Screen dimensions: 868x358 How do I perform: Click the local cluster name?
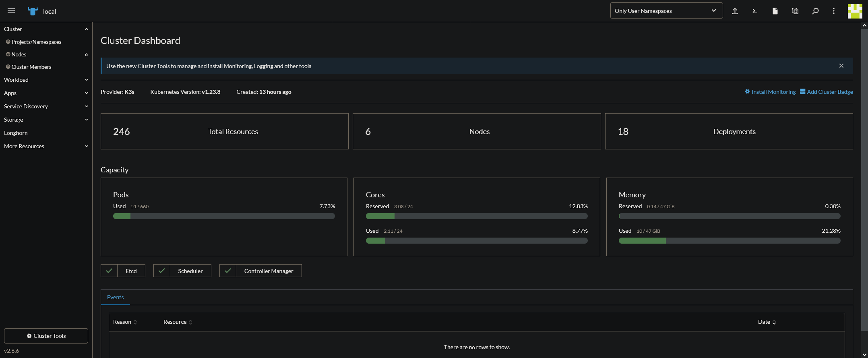coord(50,11)
